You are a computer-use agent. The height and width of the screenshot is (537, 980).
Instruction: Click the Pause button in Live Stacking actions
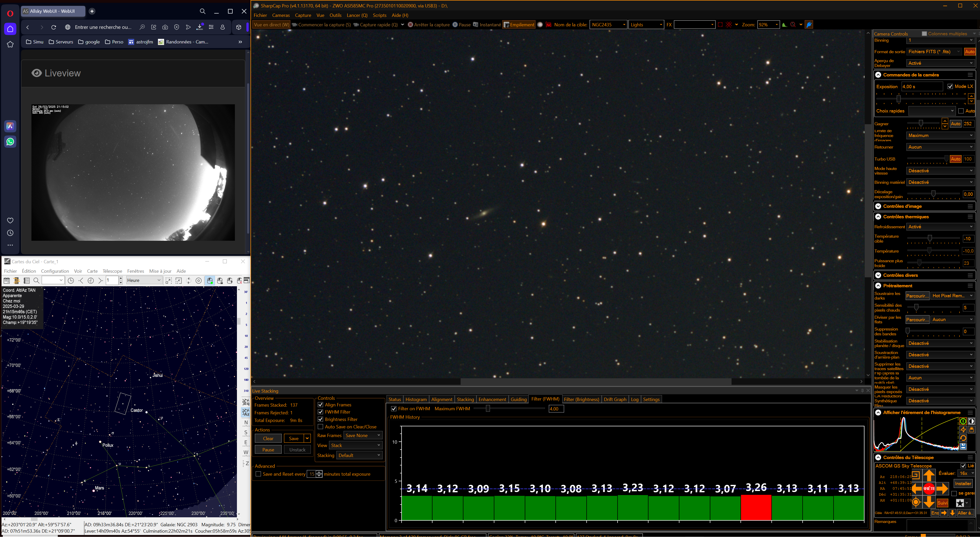tap(268, 450)
